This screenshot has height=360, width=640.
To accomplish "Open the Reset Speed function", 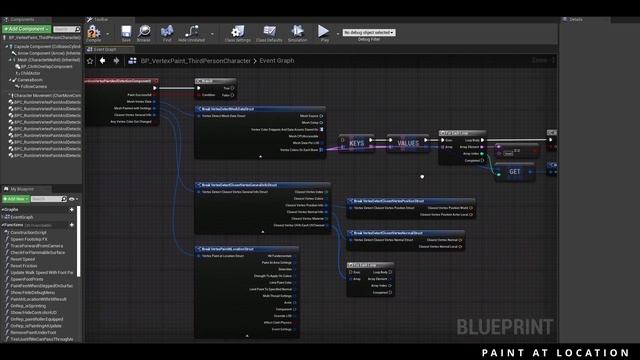I will coord(22,259).
